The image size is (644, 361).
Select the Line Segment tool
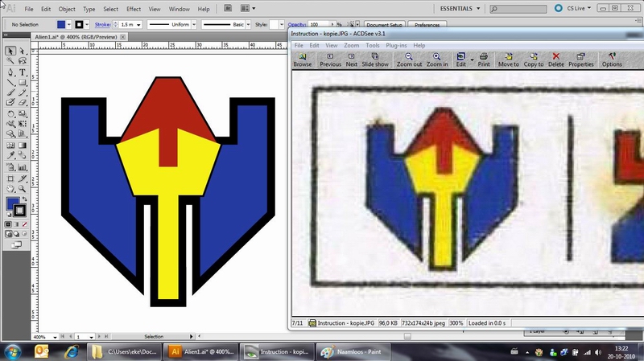point(10,83)
